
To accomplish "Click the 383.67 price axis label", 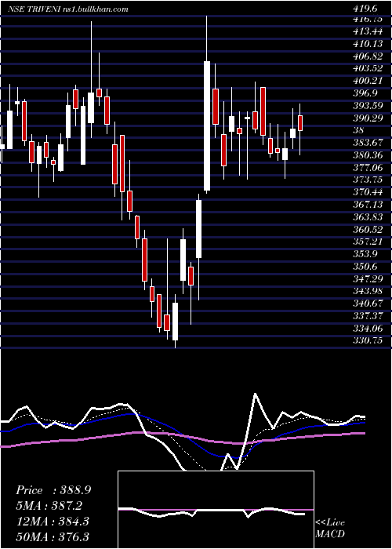I will point(368,144).
